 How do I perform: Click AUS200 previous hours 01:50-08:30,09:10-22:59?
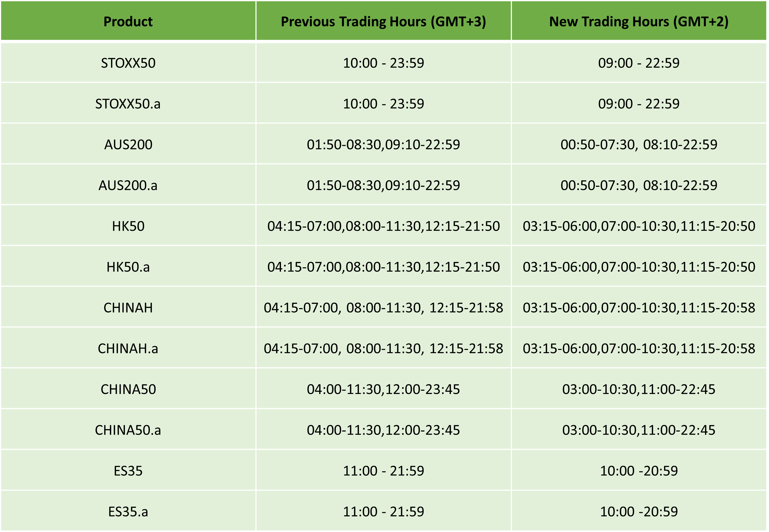[x=384, y=144]
